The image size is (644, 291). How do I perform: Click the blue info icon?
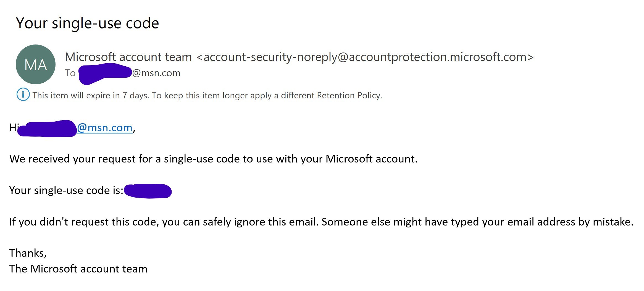(23, 95)
